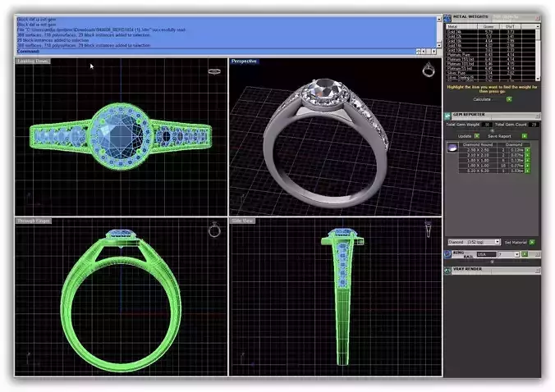Screen dimensions: 555x392
Task: Click the DWT column header
Action: tap(510, 26)
